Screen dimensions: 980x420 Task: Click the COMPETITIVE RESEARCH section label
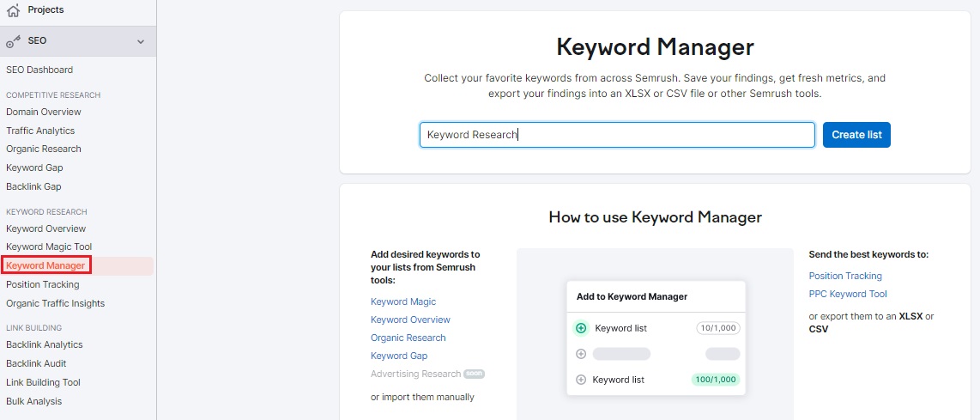(53, 95)
